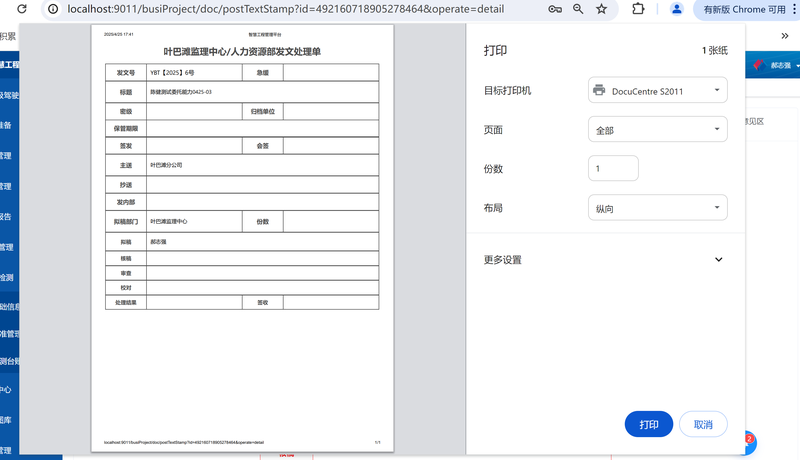Click the 份数 copies input field
The image size is (800, 460).
[x=613, y=169]
